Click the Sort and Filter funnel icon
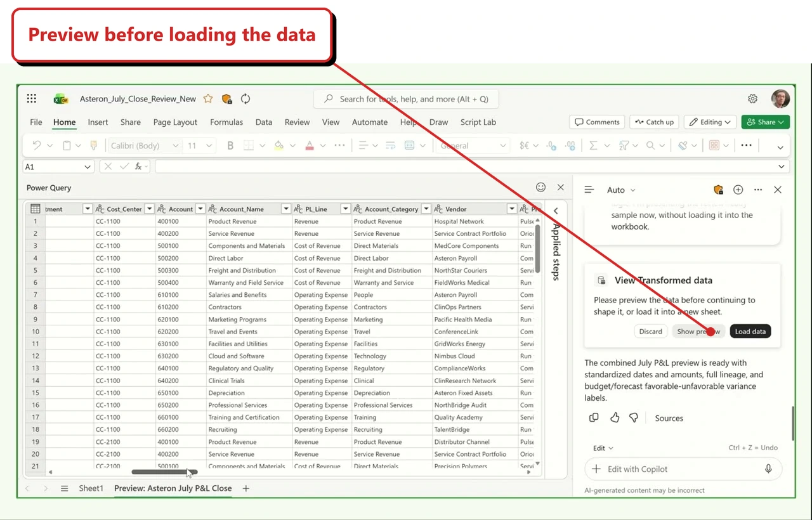The image size is (812, 520). click(624, 145)
